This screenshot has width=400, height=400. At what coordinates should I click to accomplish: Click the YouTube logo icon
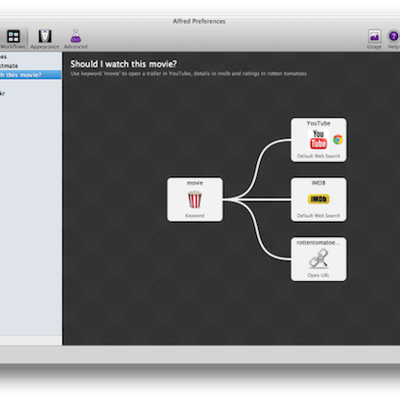click(x=318, y=139)
